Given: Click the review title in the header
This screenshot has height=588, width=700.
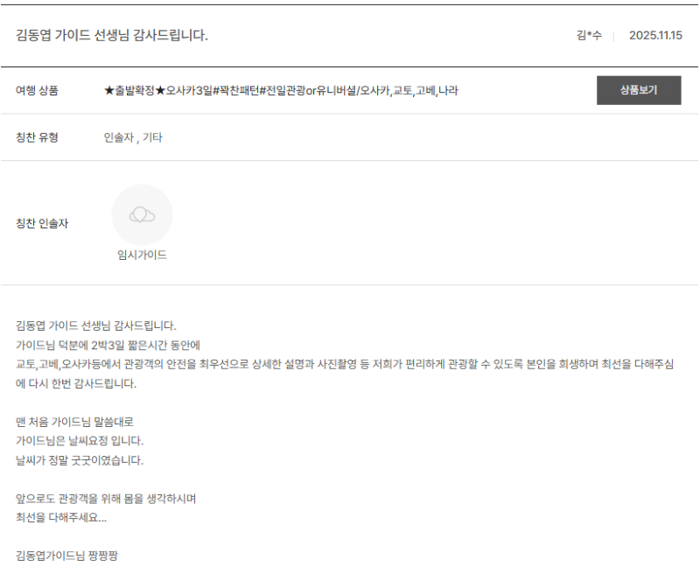Looking at the screenshot, I should pos(112,36).
